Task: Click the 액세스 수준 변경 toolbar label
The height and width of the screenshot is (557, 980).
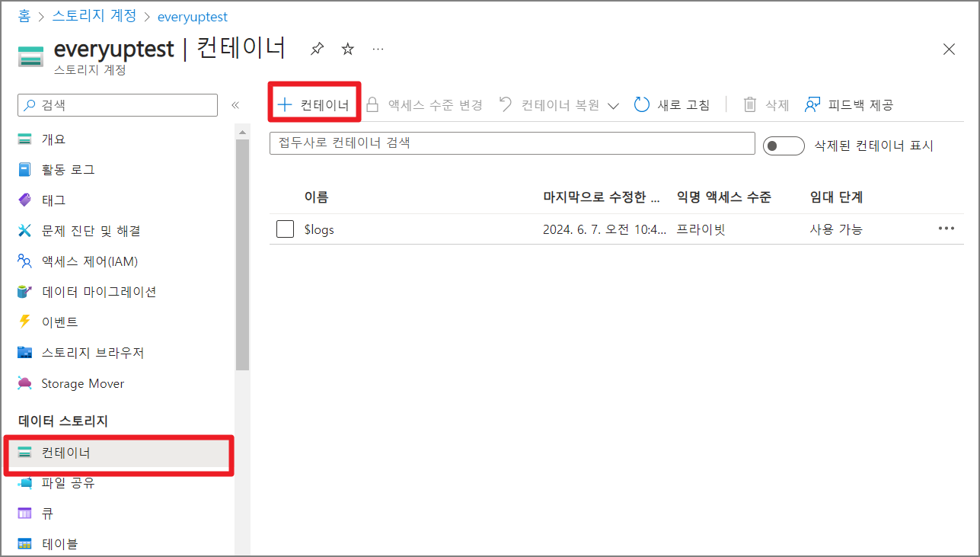Action: 435,105
